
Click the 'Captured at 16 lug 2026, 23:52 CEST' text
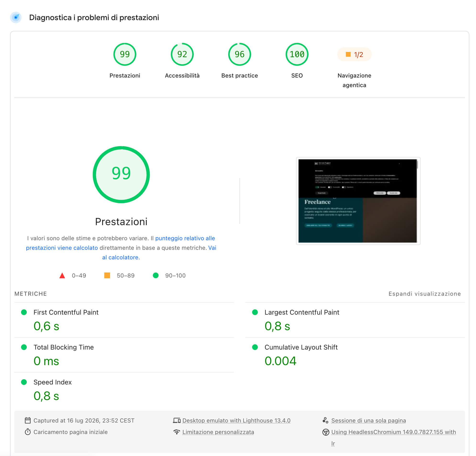84,421
